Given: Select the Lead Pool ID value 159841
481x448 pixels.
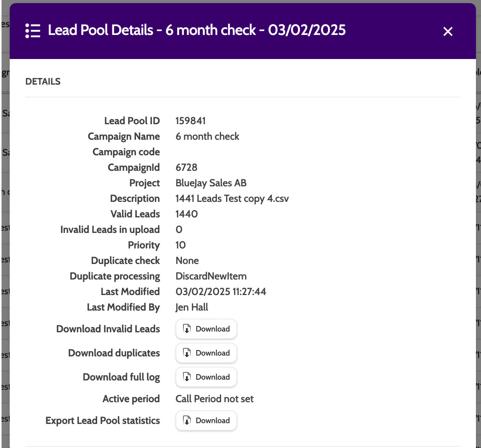Looking at the screenshot, I should 190,121.
